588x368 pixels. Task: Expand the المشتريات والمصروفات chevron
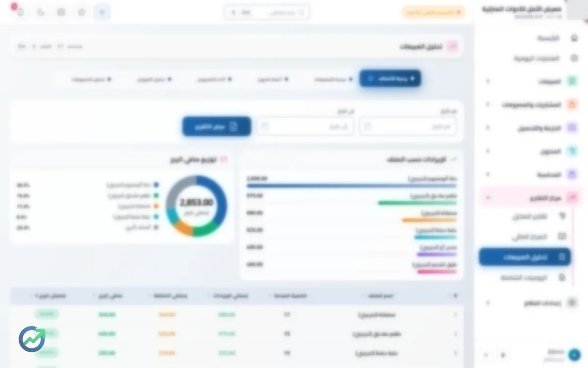click(488, 105)
